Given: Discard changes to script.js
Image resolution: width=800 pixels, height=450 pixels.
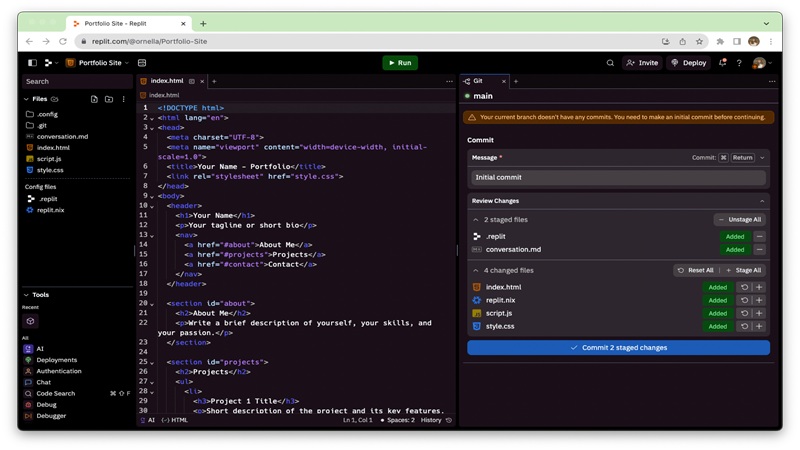Looking at the screenshot, I should pyautogui.click(x=744, y=313).
